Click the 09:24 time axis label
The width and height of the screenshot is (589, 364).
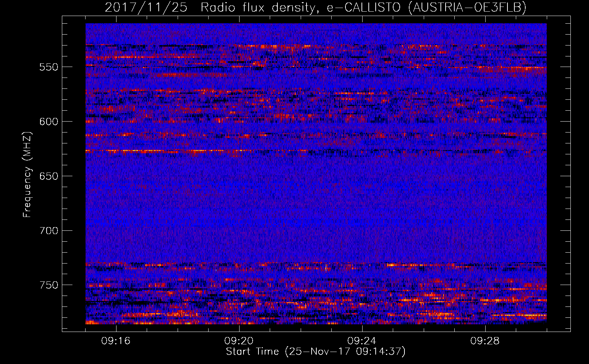pyautogui.click(x=362, y=341)
